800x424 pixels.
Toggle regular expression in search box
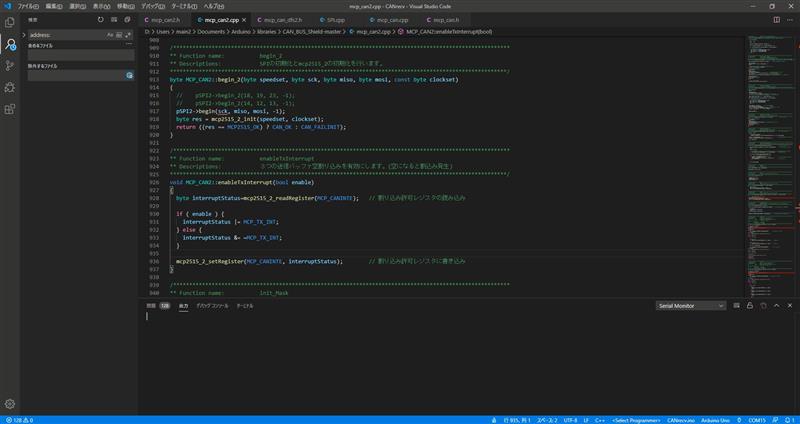(x=128, y=35)
